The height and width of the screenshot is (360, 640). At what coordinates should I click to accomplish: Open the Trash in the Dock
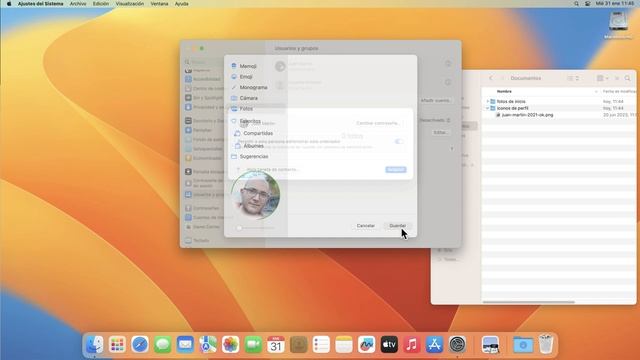[546, 344]
